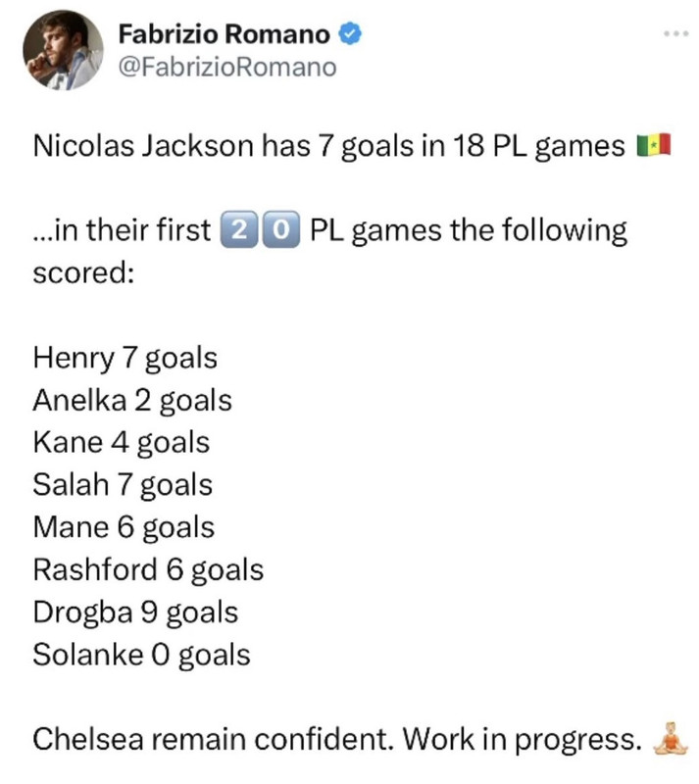Click the keycap 0 emoji
Screen dimensions: 699x784
[277, 231]
